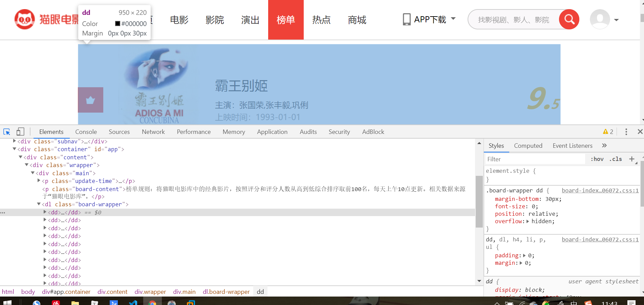Screen dimensions: 644x305
Task: Open Chrome in the taskbar
Action: 152,302
